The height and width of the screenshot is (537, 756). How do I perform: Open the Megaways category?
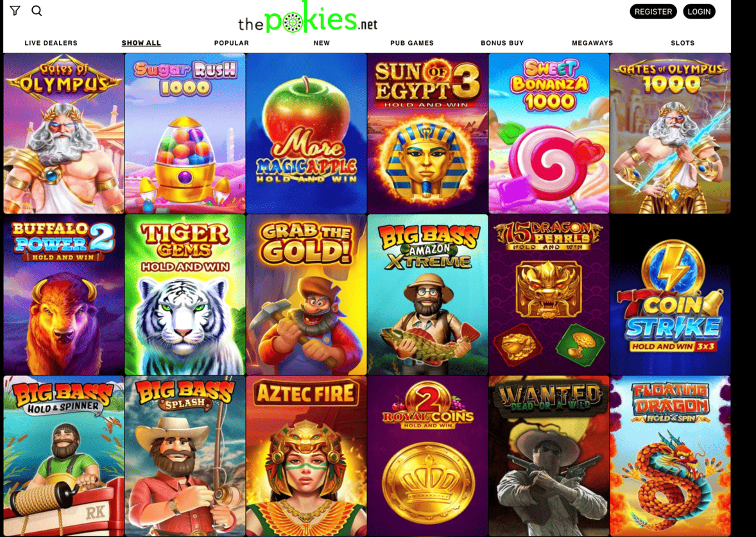click(592, 43)
